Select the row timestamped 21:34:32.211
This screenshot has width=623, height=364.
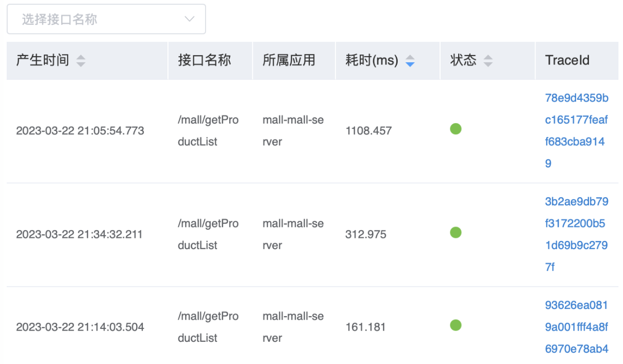[80, 234]
